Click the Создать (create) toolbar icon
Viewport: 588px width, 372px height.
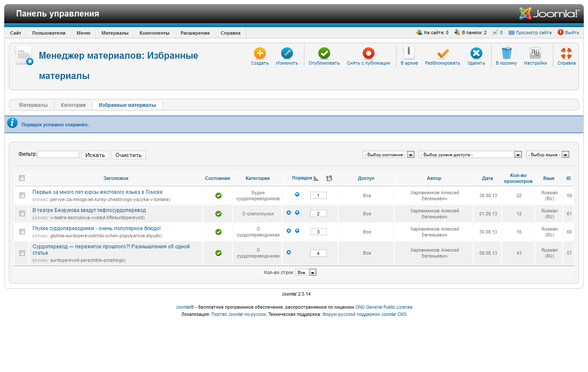point(260,53)
